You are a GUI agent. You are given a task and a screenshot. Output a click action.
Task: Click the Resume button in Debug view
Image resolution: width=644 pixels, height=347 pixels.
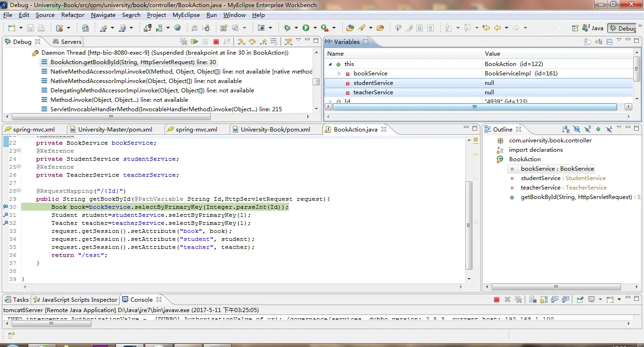[x=194, y=41]
